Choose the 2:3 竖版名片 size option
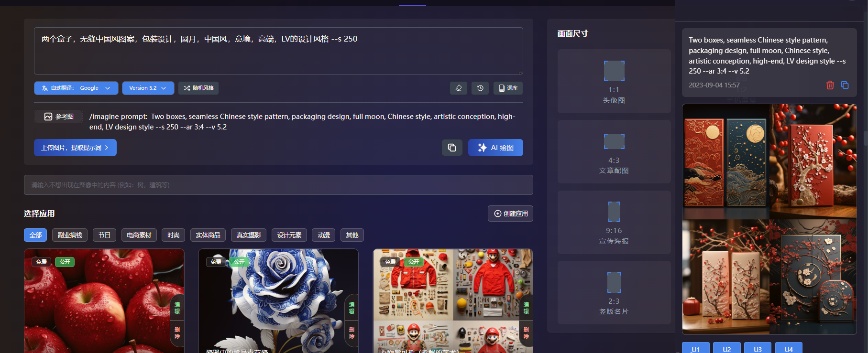Screen dimensions: 868x353 coord(614,292)
